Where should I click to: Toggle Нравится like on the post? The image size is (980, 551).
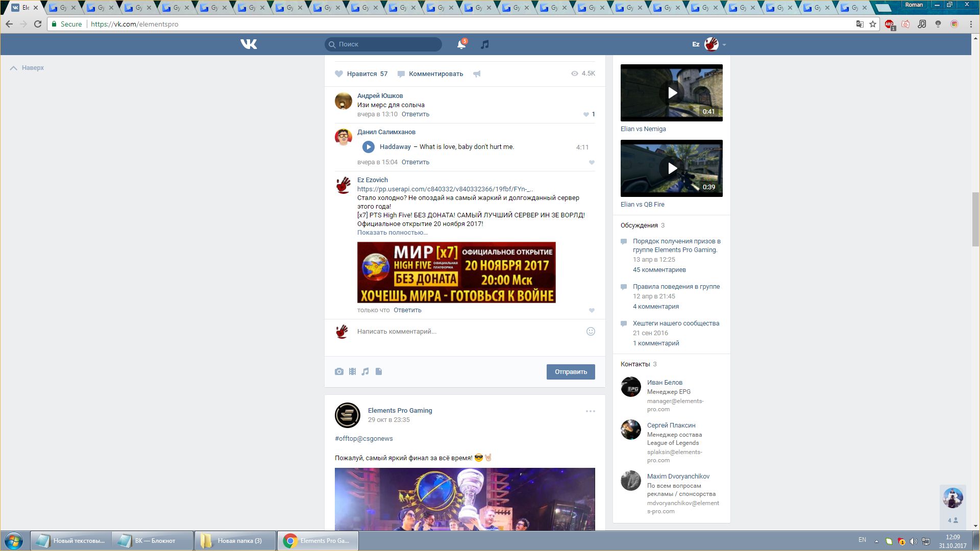click(361, 74)
